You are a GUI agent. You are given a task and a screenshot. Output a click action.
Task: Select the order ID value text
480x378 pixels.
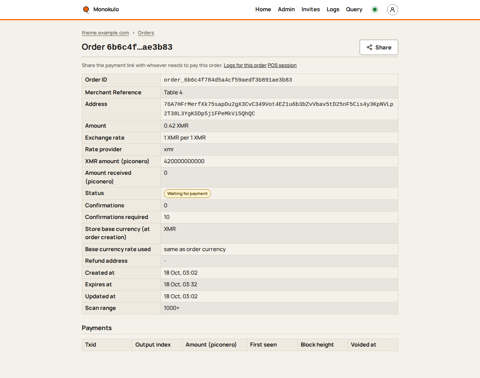pyautogui.click(x=228, y=80)
